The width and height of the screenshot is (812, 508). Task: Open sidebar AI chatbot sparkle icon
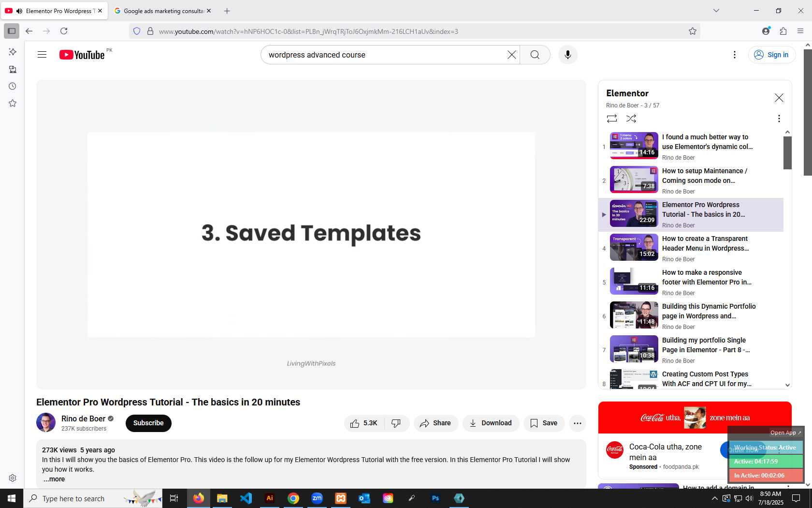(13, 52)
